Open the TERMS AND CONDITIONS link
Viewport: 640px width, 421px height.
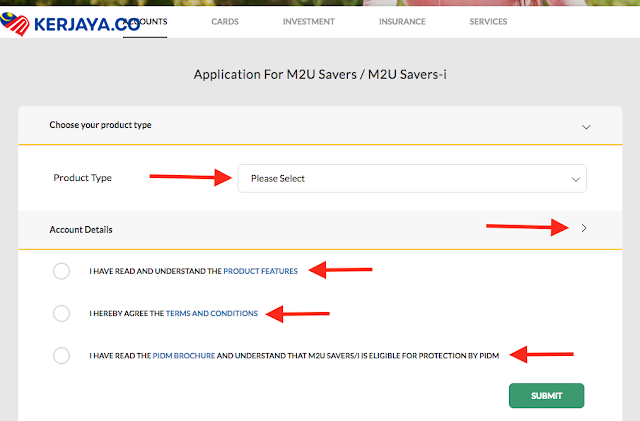click(x=212, y=314)
